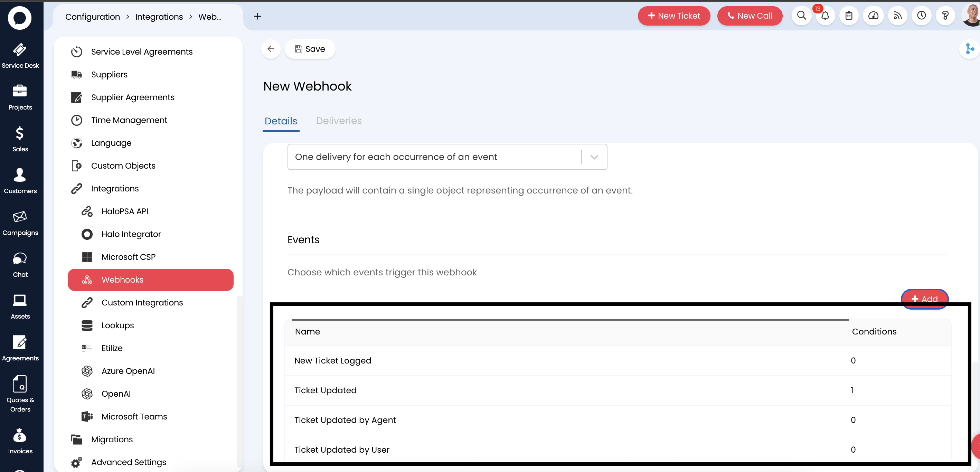Select Projects in the left sidebar
Screen dimensions: 980x472
coord(20,97)
